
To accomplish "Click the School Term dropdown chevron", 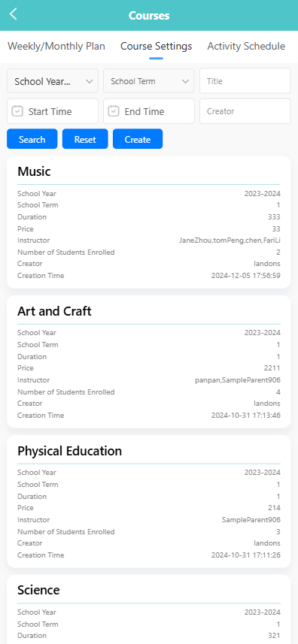I will (185, 81).
